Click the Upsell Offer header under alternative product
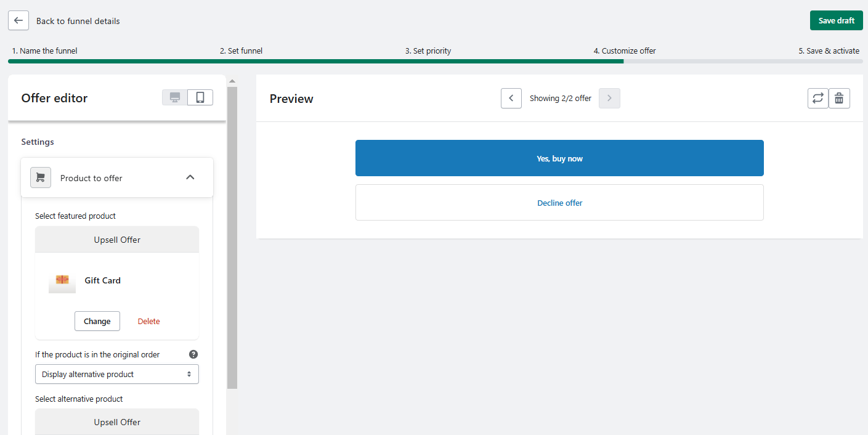The image size is (868, 435). [x=117, y=422]
